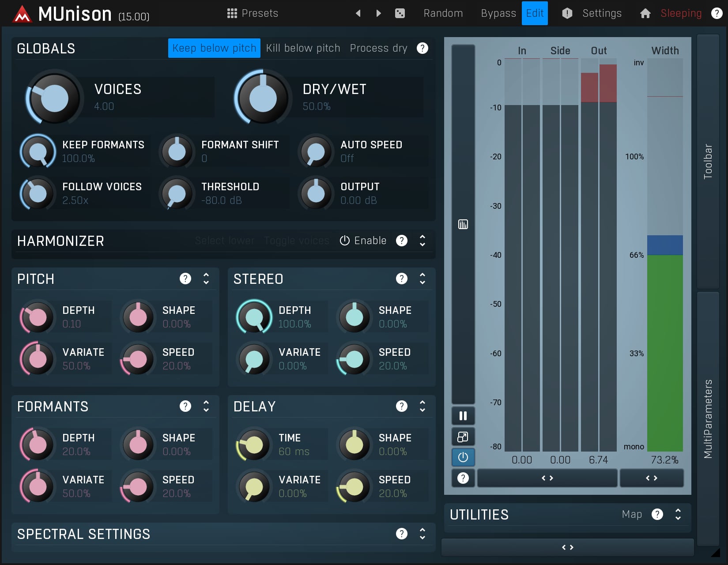This screenshot has width=728, height=565.
Task: Toggle Kill below pitch option
Action: [303, 48]
